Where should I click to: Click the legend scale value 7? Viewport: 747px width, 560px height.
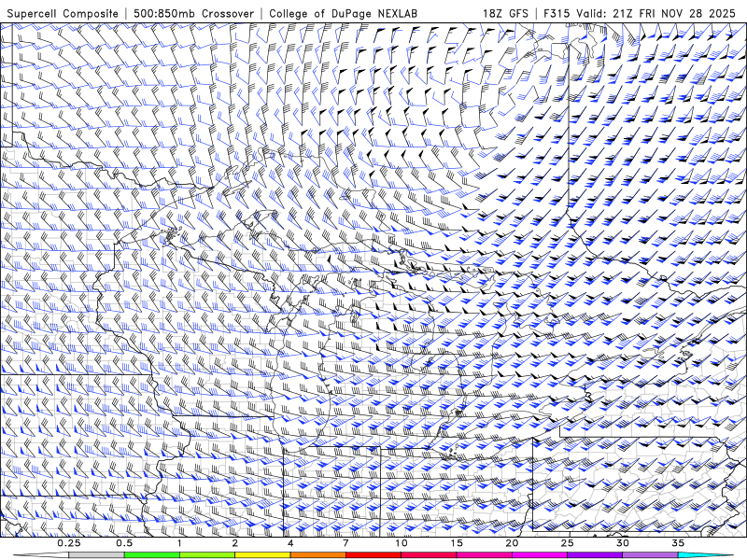tap(345, 543)
